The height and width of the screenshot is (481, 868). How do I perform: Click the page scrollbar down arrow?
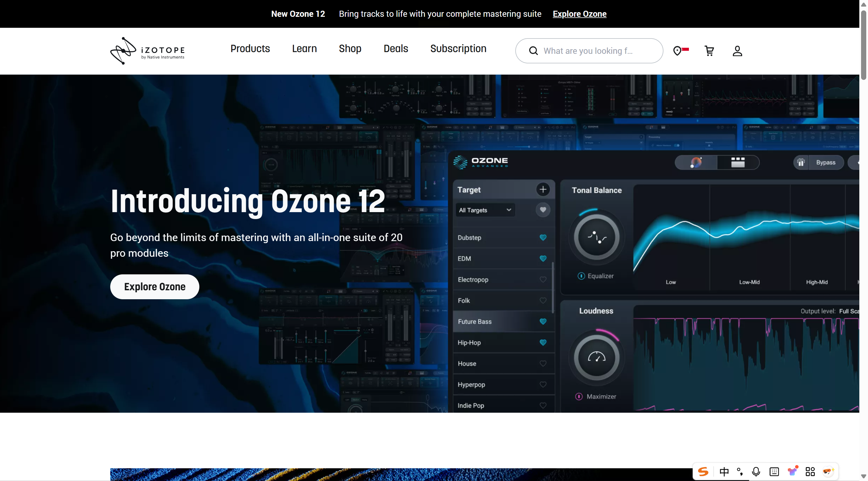(864, 476)
